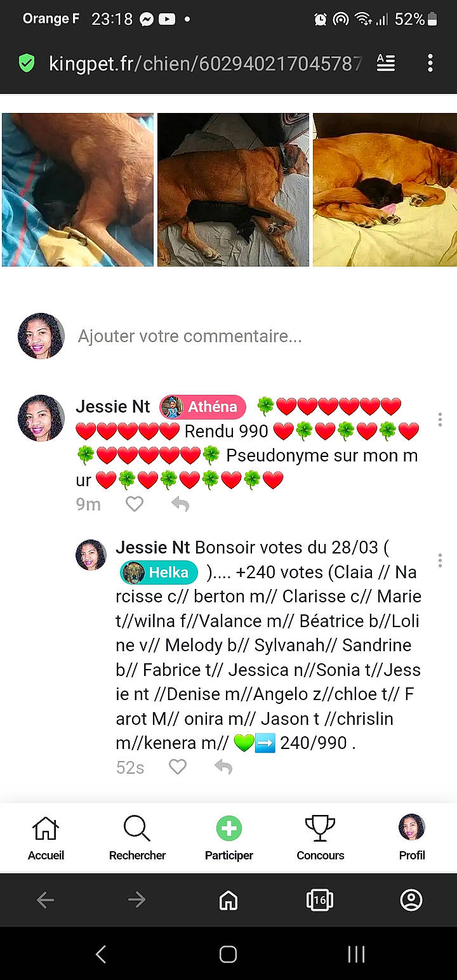Image resolution: width=457 pixels, height=980 pixels.
Task: Open the middle dog photo thumbnail
Action: pos(233,190)
